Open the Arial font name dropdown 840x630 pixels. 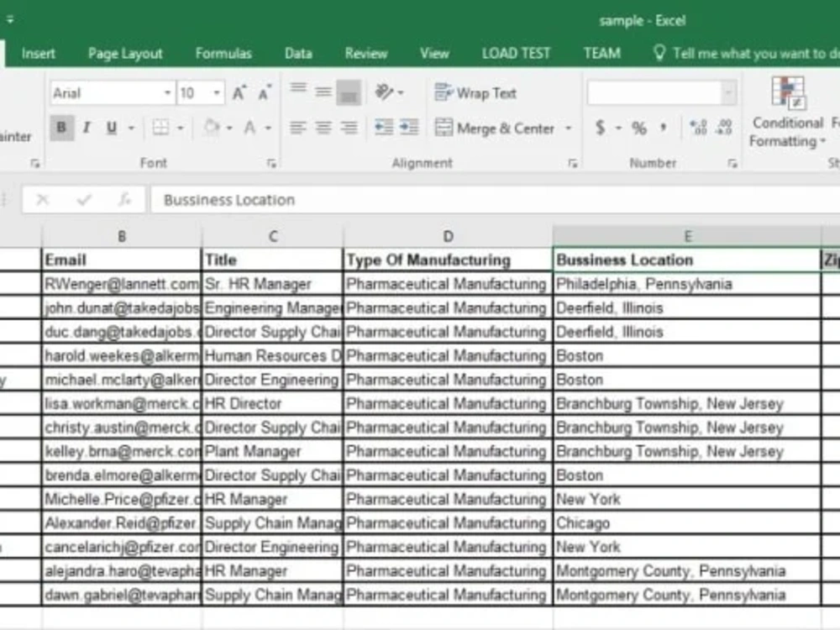point(167,93)
